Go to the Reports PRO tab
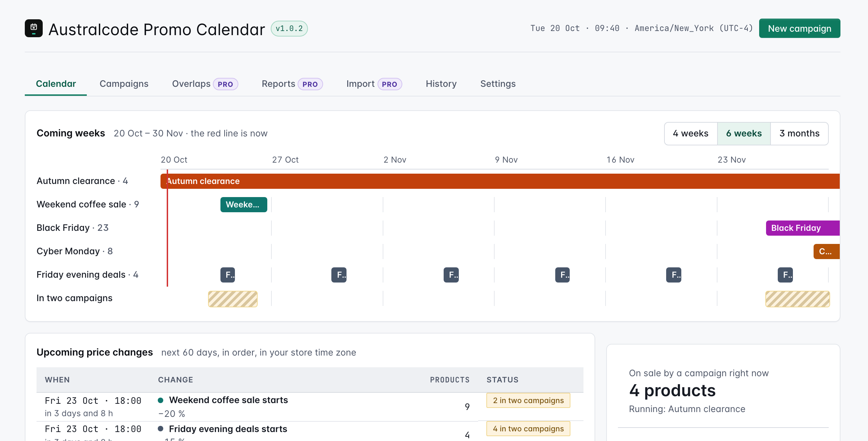 point(292,84)
